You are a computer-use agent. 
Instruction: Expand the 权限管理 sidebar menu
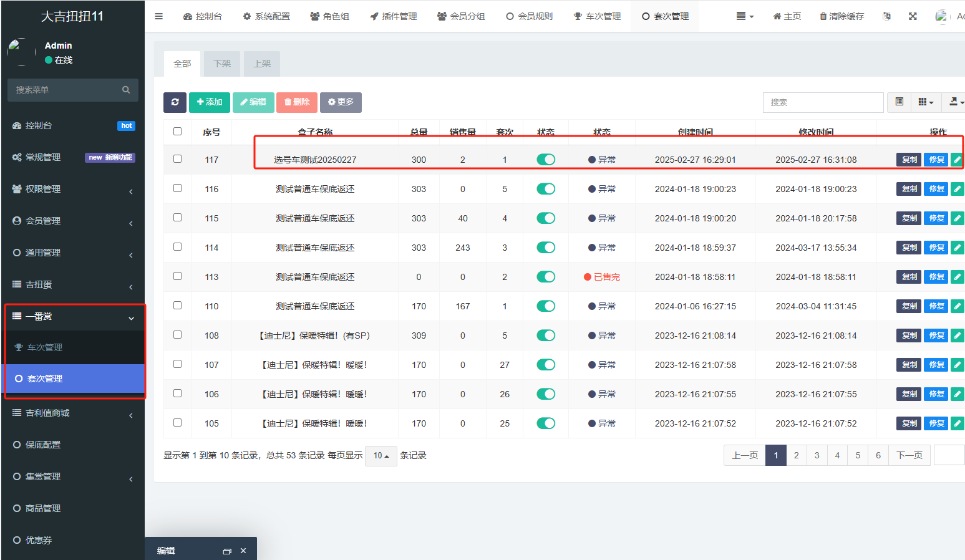click(x=73, y=189)
